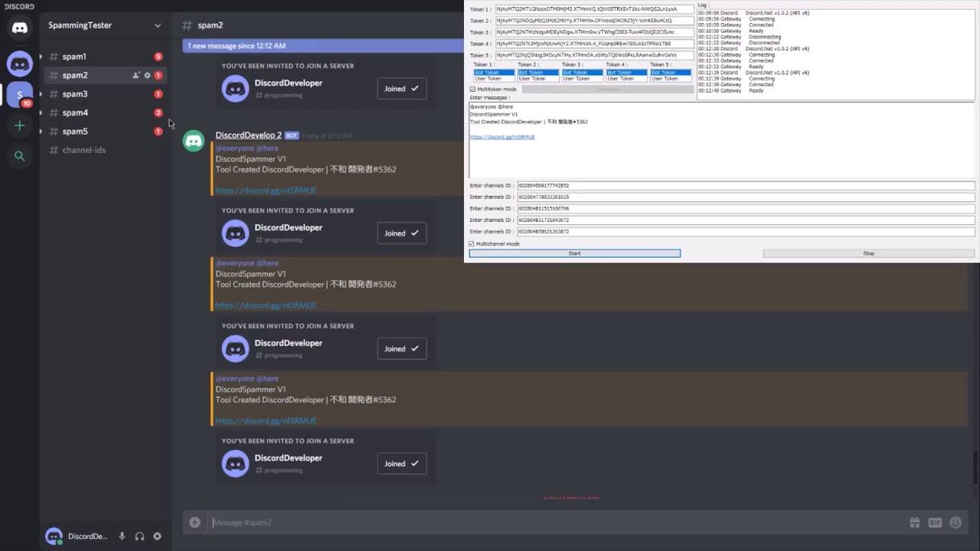
Task: Click first Enter channels ID field
Action: [746, 185]
